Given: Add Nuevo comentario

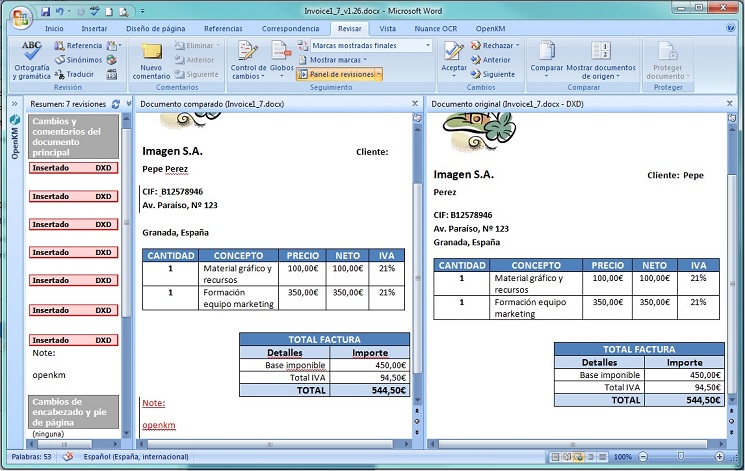Looking at the screenshot, I should 151,60.
